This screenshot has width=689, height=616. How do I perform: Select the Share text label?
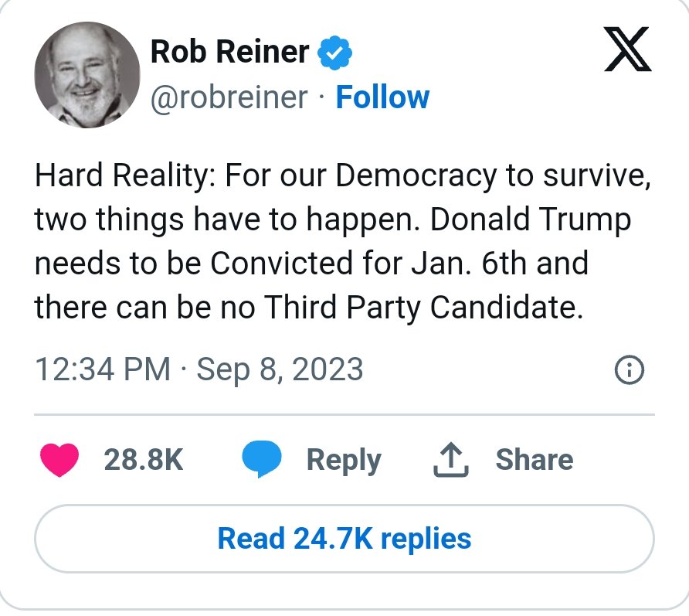535,460
